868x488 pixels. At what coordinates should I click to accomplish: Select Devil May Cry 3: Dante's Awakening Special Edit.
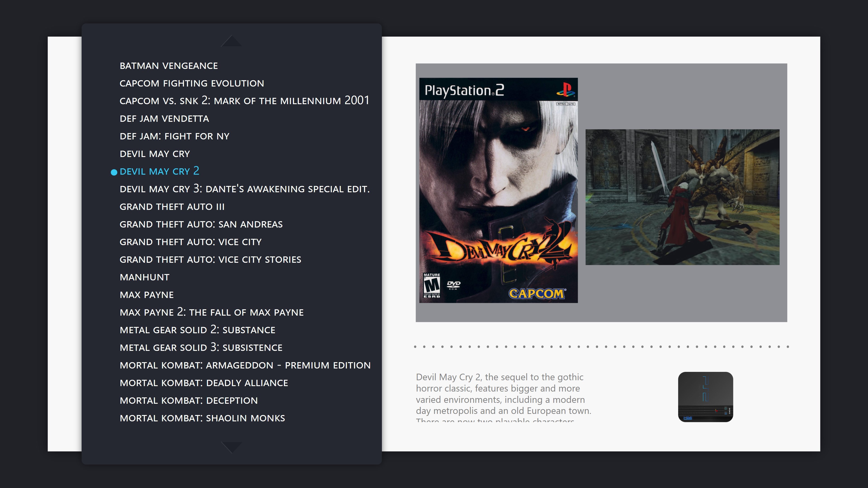(x=245, y=189)
